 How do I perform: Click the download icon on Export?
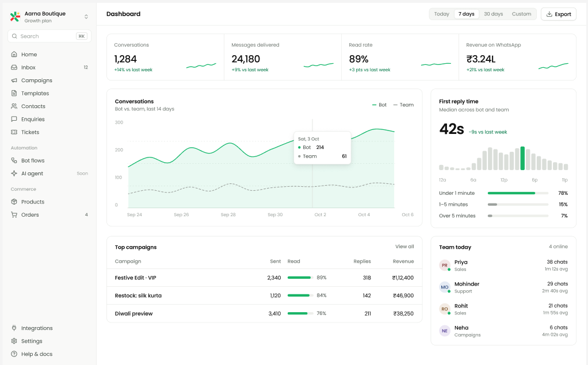click(x=549, y=14)
